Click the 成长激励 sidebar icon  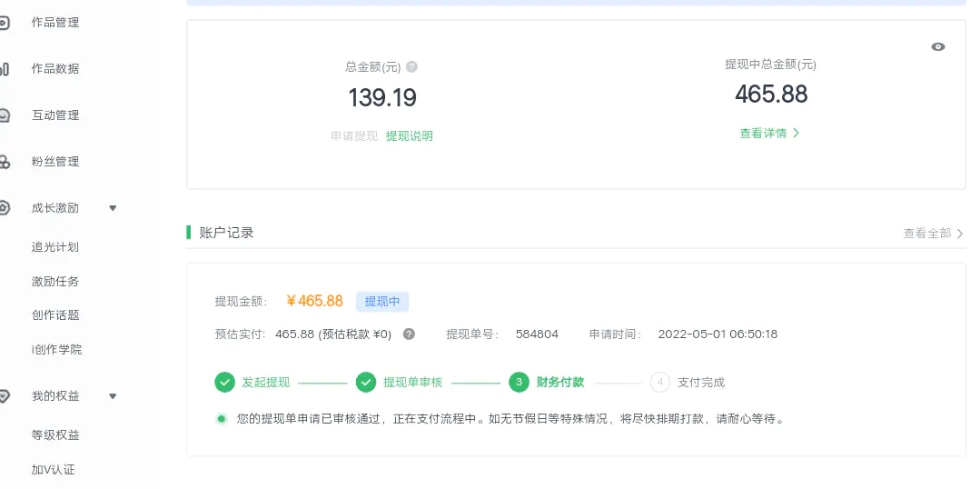tap(5, 208)
